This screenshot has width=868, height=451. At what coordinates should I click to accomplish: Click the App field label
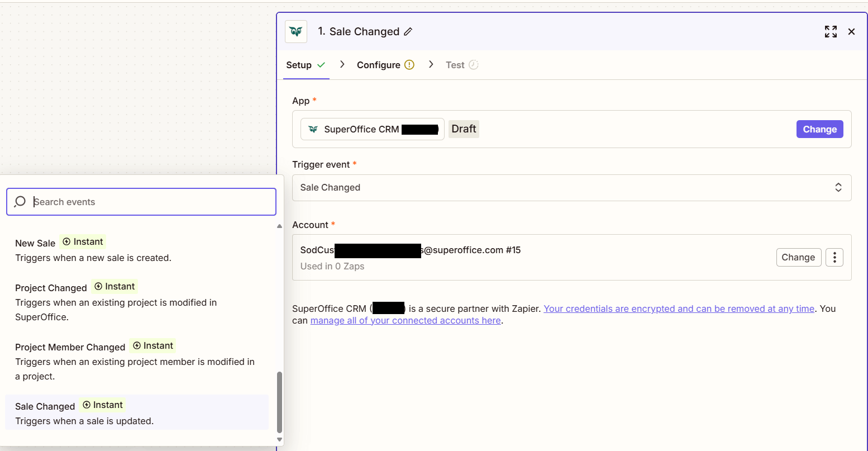(x=301, y=101)
